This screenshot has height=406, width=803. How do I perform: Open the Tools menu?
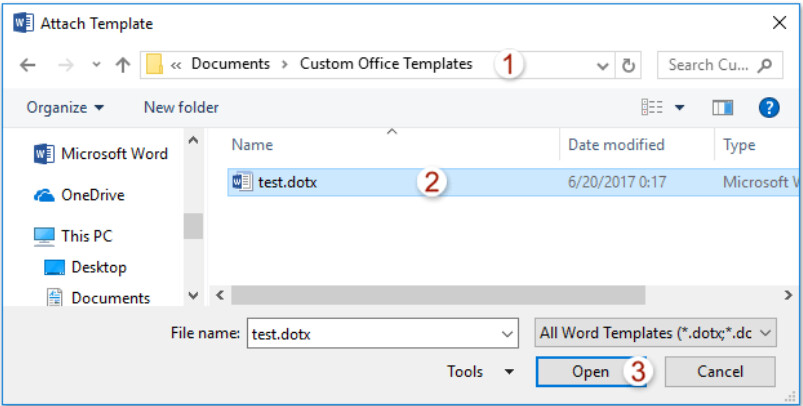tap(480, 372)
